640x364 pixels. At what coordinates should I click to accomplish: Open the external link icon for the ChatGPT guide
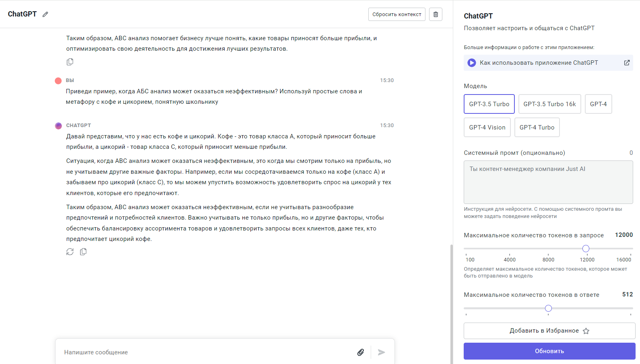coord(627,63)
